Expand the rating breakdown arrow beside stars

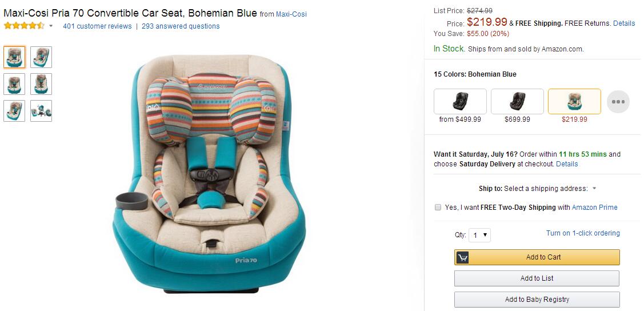51,26
